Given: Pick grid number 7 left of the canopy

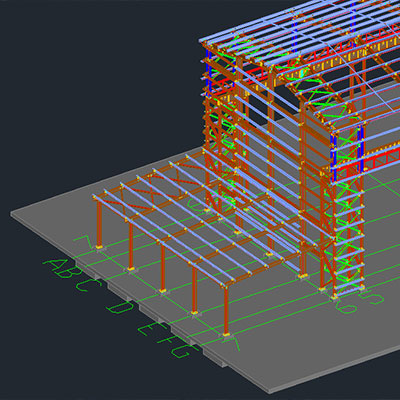Looking at the screenshot, I should point(83,242).
